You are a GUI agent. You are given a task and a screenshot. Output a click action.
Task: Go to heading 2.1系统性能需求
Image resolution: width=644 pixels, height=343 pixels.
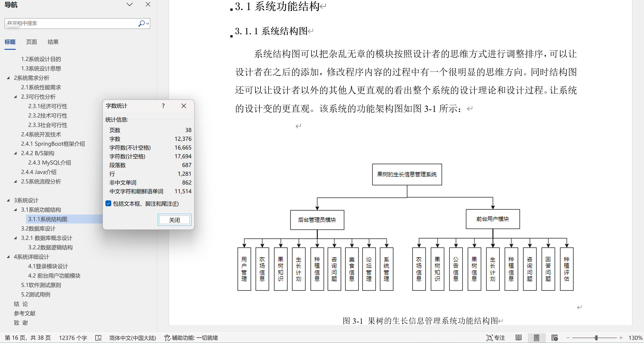41,87
